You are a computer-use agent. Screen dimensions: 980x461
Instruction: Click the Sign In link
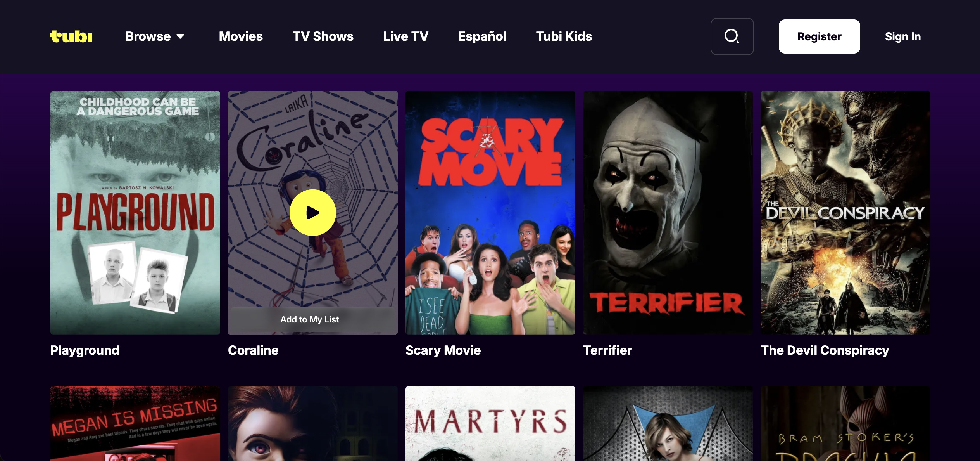pos(902,36)
